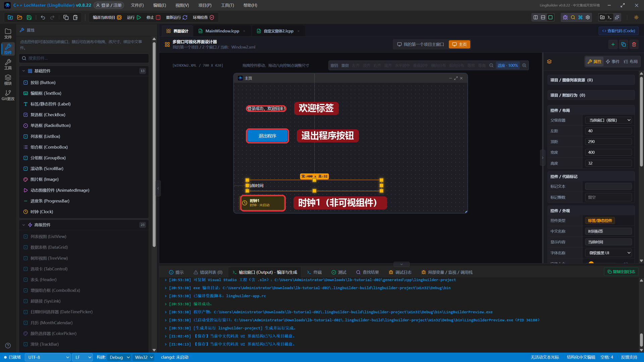Click the zoom-in magnifier in the designer toolbar
This screenshot has height=362, width=644.
click(524, 65)
